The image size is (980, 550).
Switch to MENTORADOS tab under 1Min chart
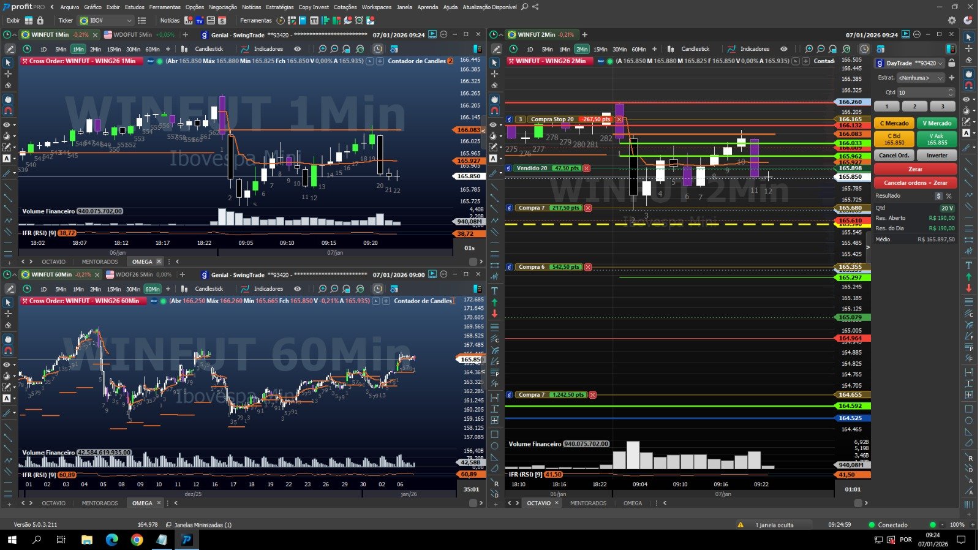99,262
